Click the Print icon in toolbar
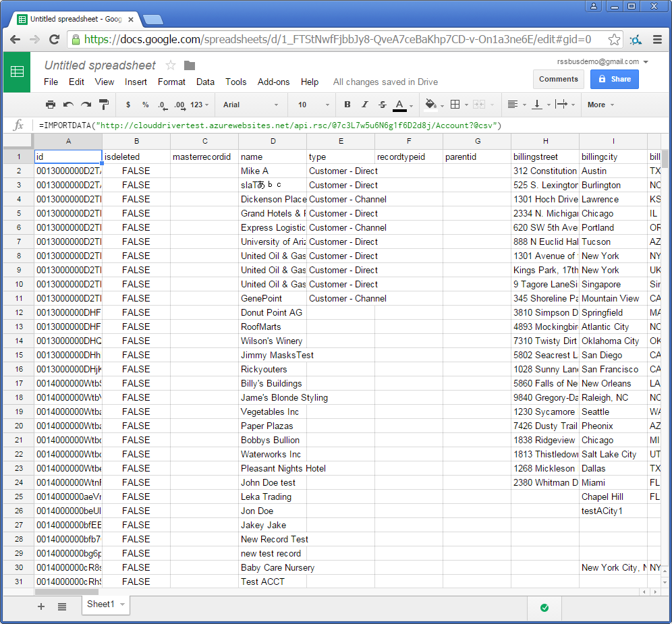The image size is (672, 624). (51, 105)
